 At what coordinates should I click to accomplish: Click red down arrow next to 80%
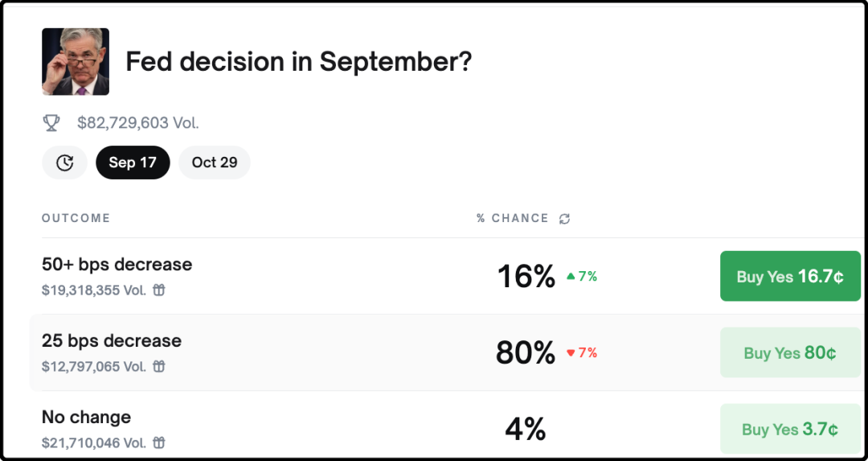point(571,352)
